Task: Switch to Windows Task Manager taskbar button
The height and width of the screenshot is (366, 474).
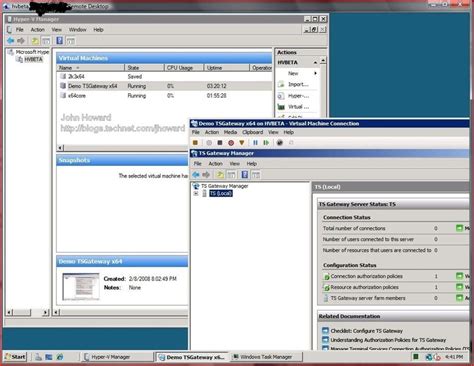Action: coord(267,357)
